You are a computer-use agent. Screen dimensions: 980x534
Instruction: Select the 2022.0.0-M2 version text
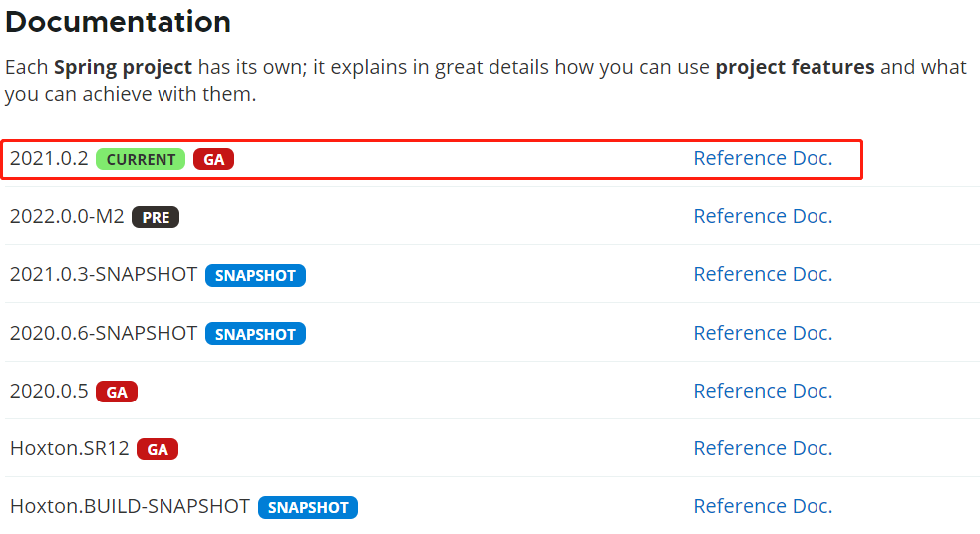tap(67, 217)
